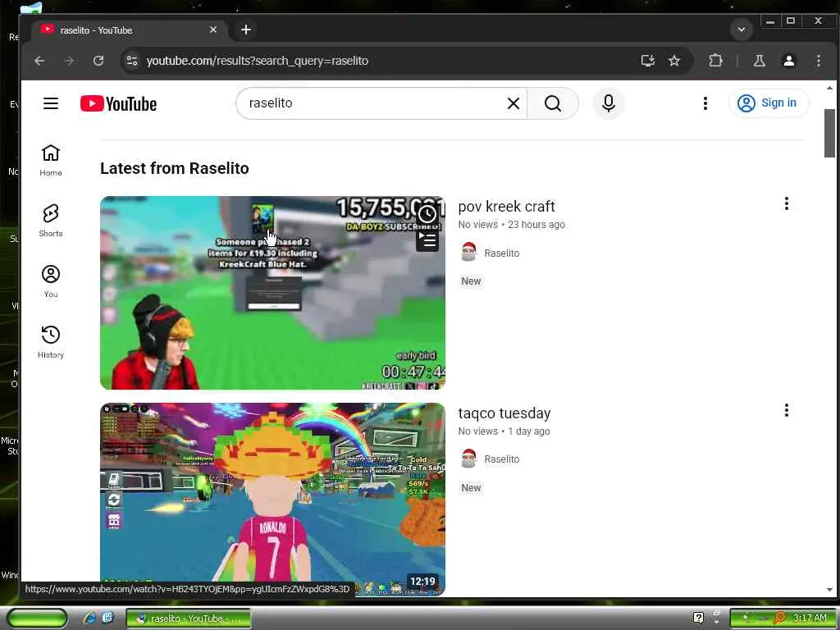
Task: Go back in browser
Action: tap(39, 61)
